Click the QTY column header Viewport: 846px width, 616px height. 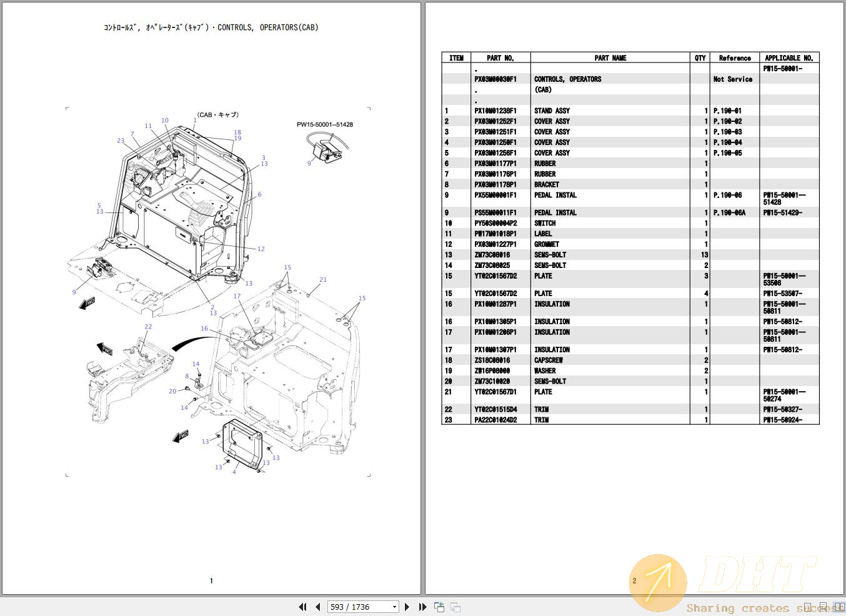pos(700,58)
